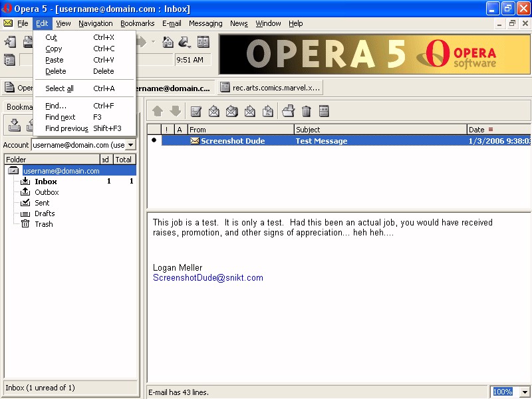This screenshot has height=399, width=532.
Task: Choose Find previous from the Edit menu
Action: (x=84, y=128)
